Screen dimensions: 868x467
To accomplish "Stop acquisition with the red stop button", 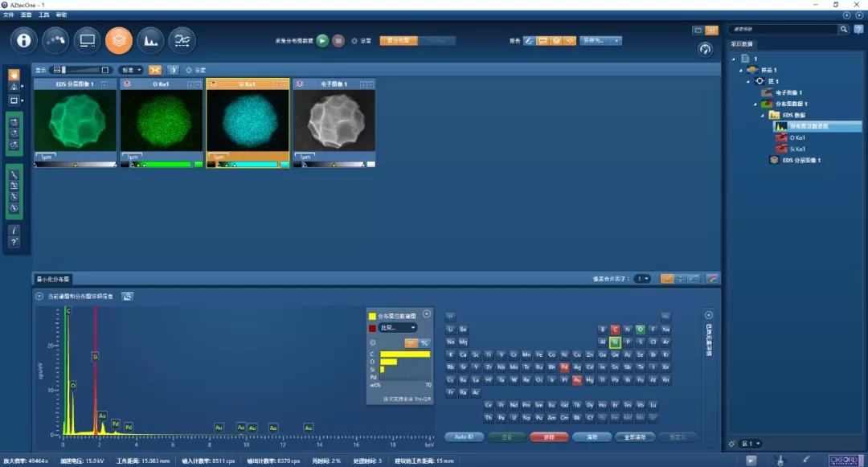I will 338,40.
